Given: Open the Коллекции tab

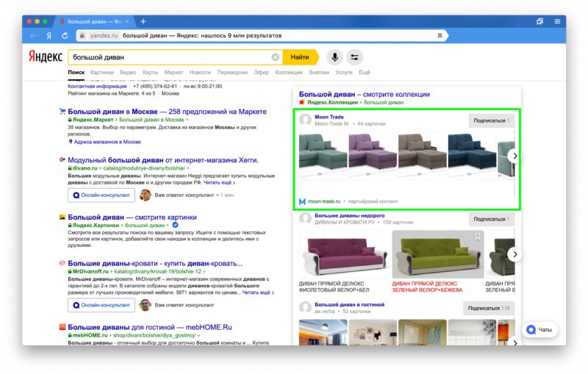Looking at the screenshot, I should [x=288, y=72].
